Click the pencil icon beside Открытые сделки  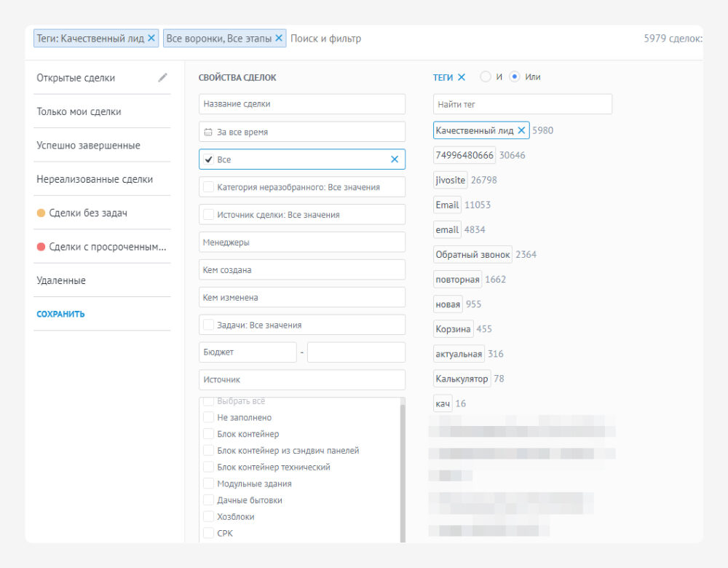(x=163, y=78)
